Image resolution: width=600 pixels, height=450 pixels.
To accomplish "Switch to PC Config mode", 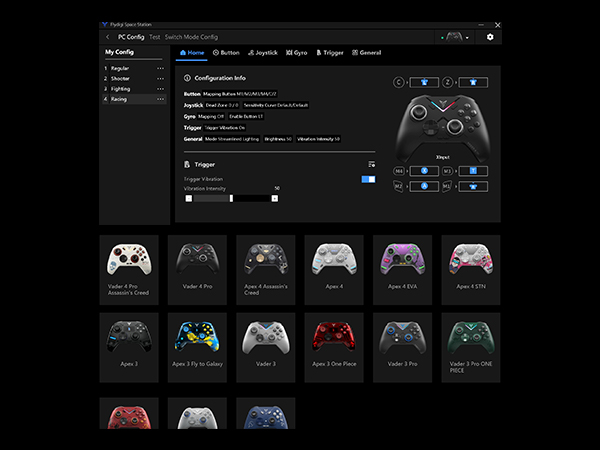I will point(131,37).
